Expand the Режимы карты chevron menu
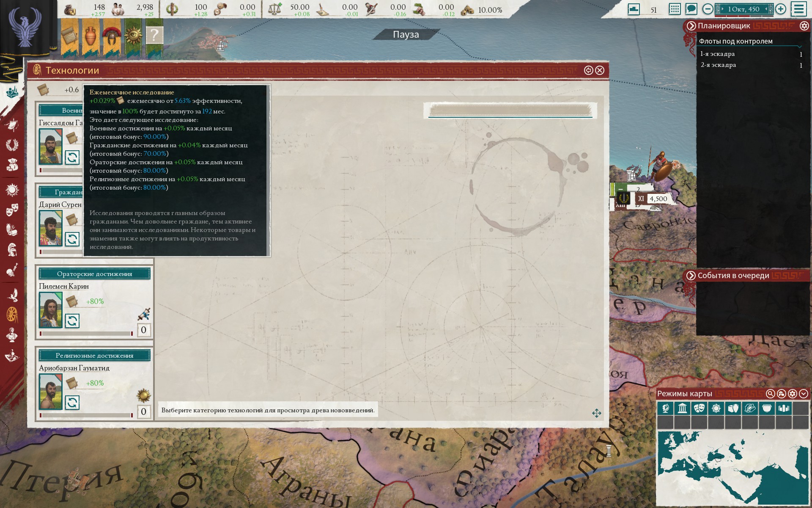Screen dimensions: 812x508 click(x=803, y=394)
